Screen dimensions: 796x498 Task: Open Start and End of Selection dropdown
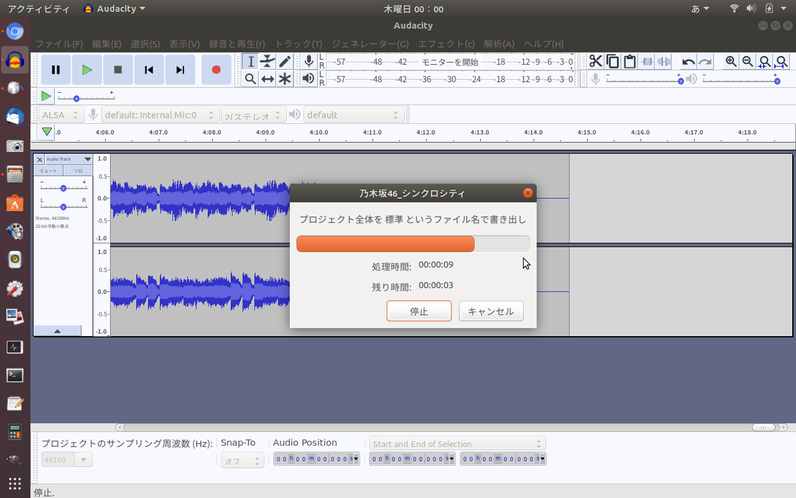pos(457,444)
